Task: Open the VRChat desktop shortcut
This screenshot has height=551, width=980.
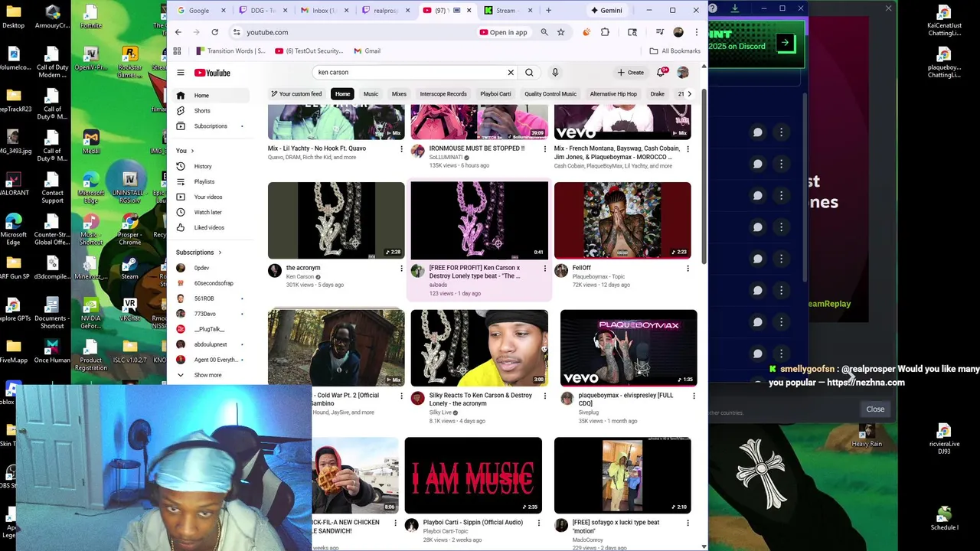Action: tap(129, 308)
